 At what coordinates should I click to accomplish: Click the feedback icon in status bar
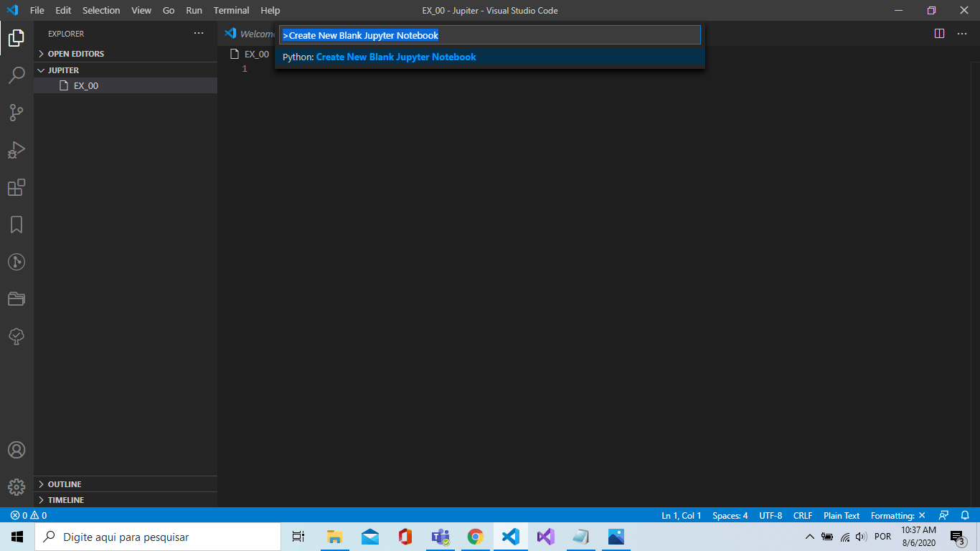pyautogui.click(x=944, y=515)
